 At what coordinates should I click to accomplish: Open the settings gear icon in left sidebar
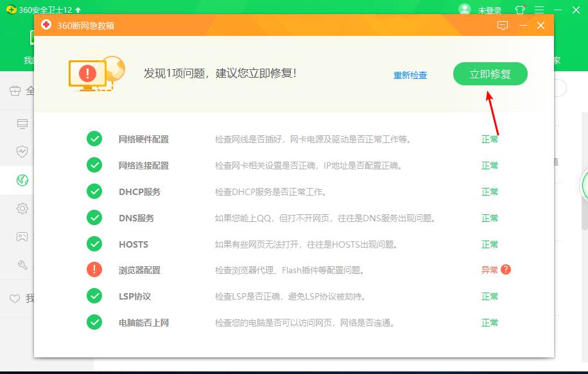(x=21, y=208)
